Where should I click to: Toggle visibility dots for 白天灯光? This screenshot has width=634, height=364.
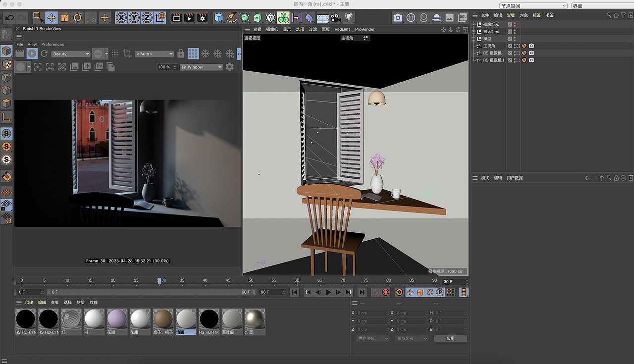(515, 32)
